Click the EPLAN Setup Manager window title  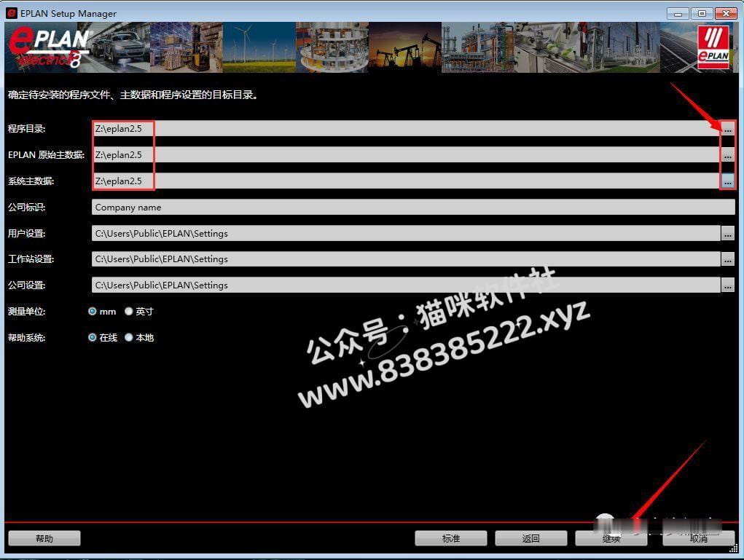point(68,13)
